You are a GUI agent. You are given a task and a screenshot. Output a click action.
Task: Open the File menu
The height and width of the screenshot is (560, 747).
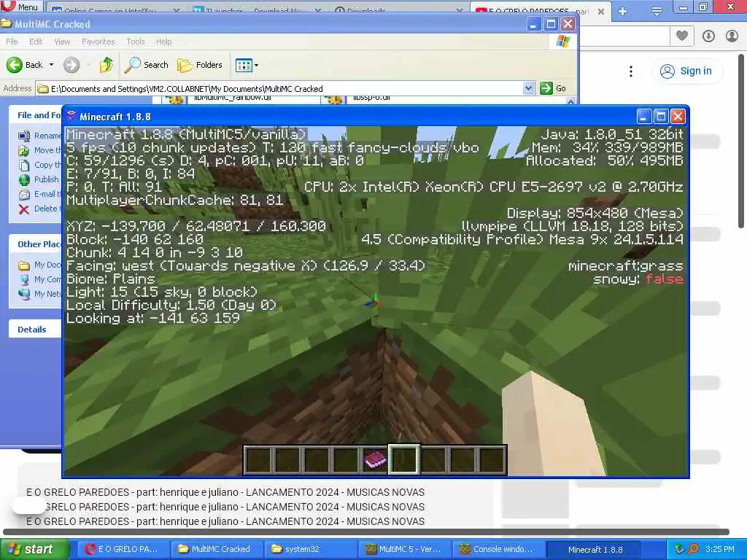12,42
